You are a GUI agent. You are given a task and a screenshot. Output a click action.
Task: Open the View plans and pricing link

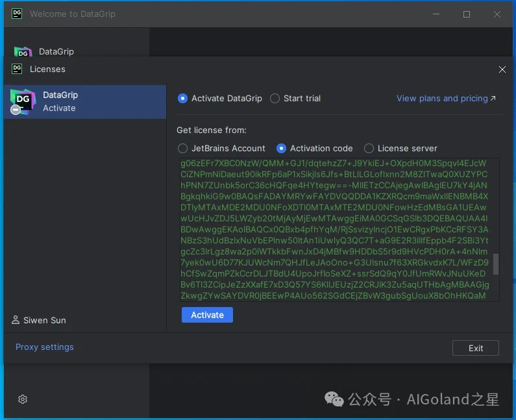[x=445, y=99]
